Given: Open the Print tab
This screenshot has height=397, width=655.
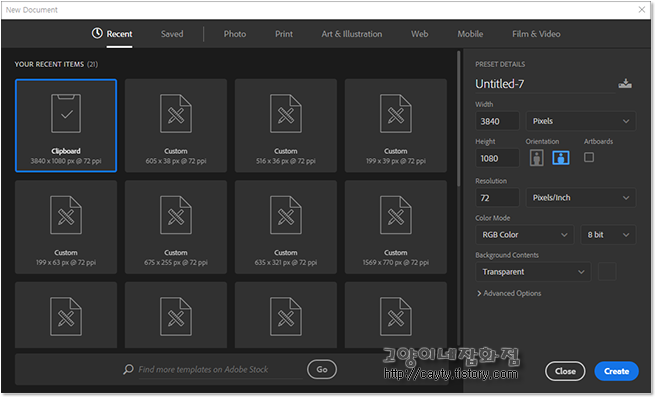Looking at the screenshot, I should tap(284, 34).
